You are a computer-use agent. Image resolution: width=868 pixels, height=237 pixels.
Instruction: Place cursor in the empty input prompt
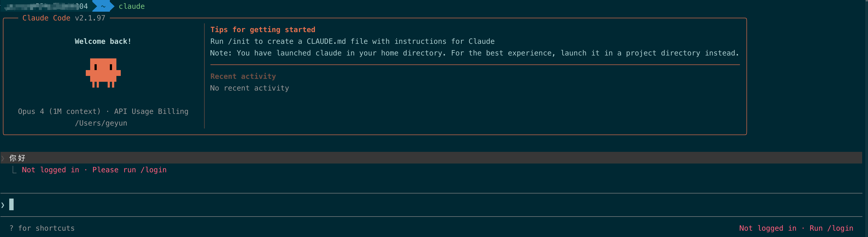coord(431,205)
